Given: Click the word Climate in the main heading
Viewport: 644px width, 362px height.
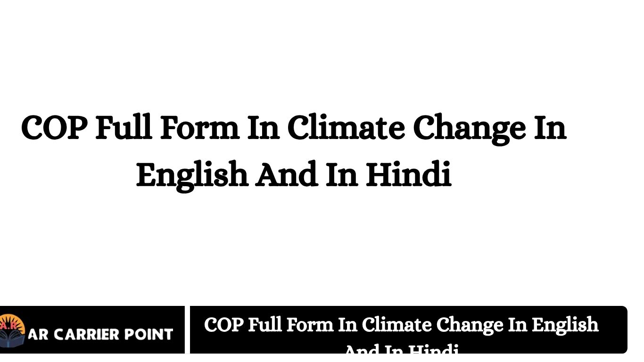Looking at the screenshot, I should [x=346, y=129].
